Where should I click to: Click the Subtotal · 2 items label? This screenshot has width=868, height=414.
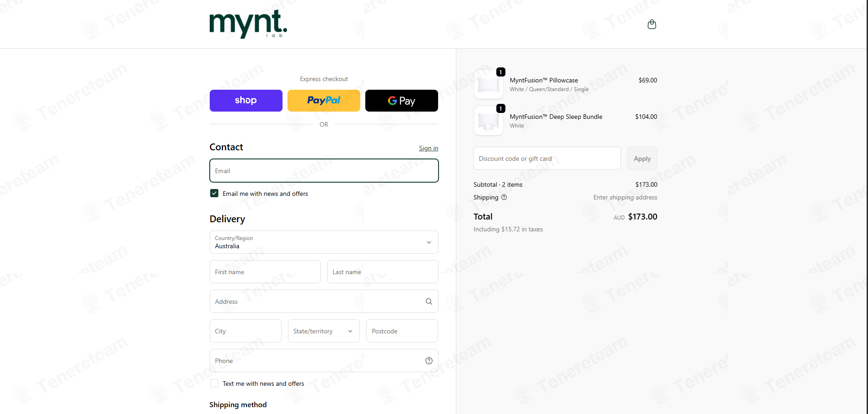(x=498, y=184)
